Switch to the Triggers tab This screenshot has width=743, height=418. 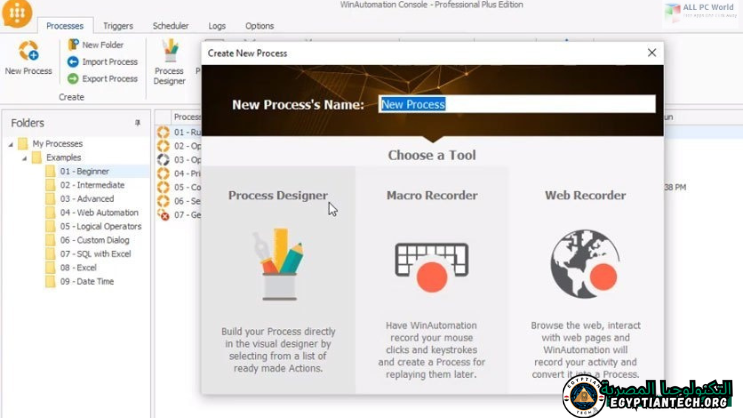(x=118, y=26)
